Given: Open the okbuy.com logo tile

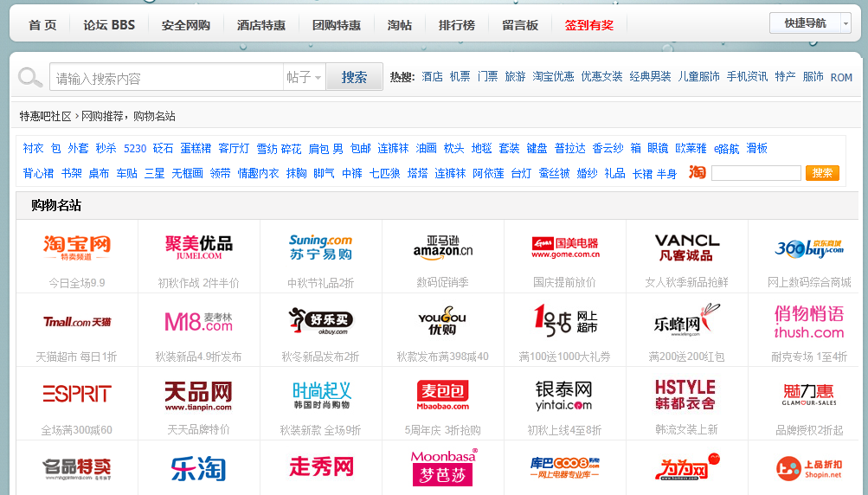Looking at the screenshot, I should point(320,321).
